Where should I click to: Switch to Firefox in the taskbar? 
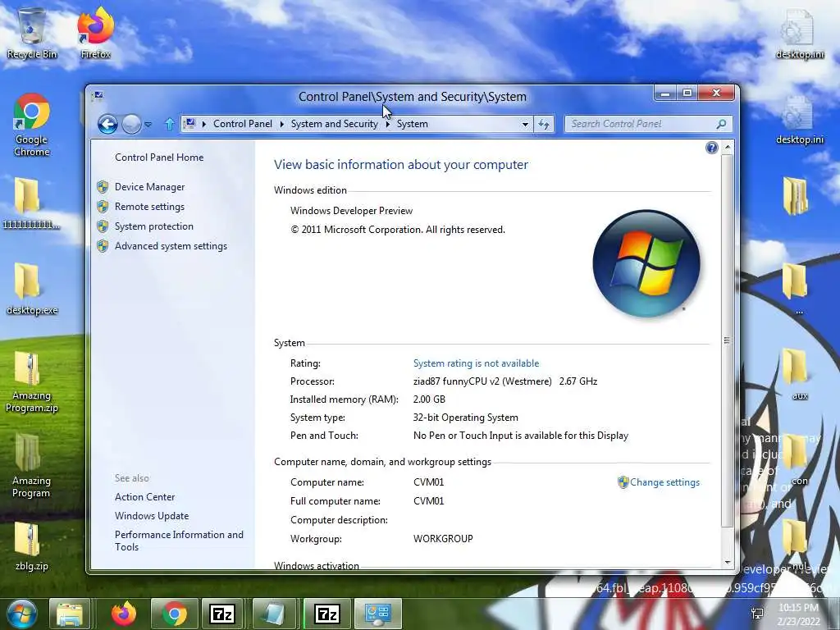coord(124,614)
